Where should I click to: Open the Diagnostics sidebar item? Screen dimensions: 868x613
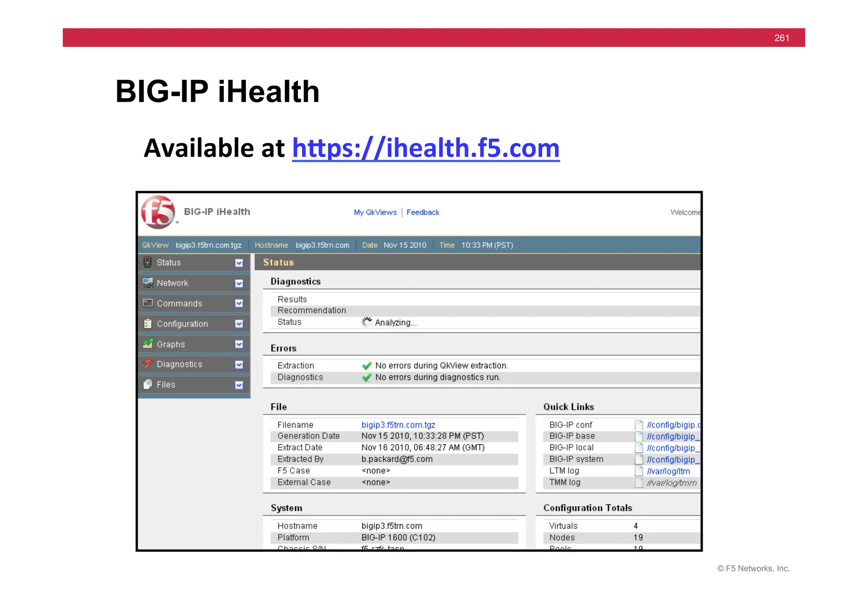[194, 364]
